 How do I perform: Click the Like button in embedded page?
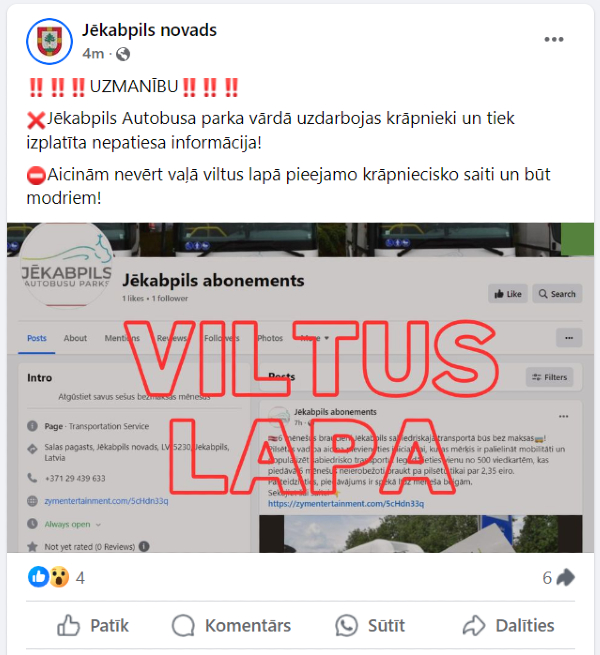click(x=508, y=294)
